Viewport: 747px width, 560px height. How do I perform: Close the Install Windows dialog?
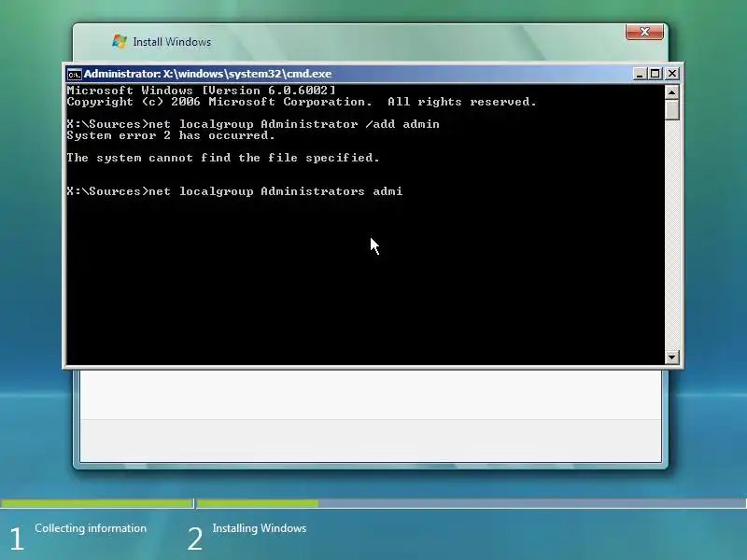click(644, 32)
